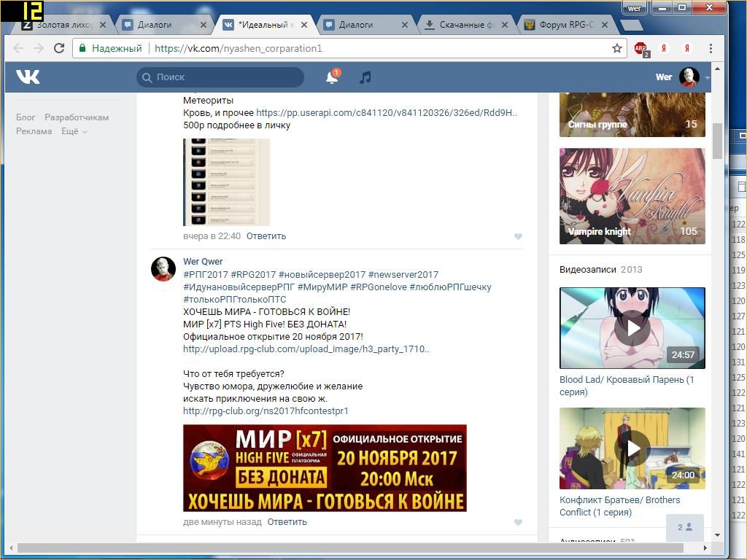Screen dimensions: 747x560
Task: Click Ответить under yesterday's comment
Action: coord(266,236)
